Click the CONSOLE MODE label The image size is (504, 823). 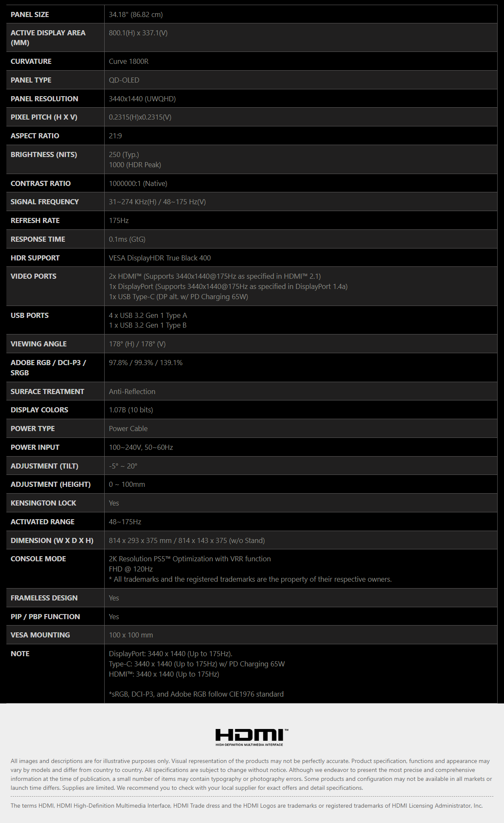tap(38, 559)
